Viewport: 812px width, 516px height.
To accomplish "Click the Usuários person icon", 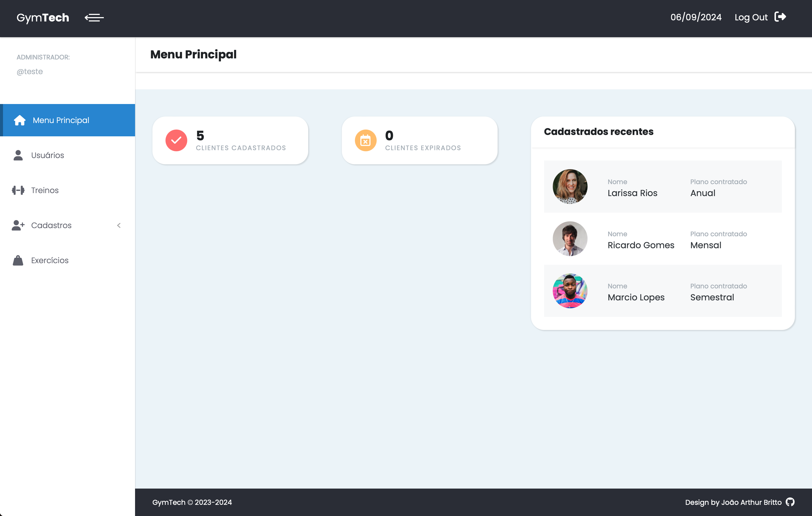I will pos(18,155).
